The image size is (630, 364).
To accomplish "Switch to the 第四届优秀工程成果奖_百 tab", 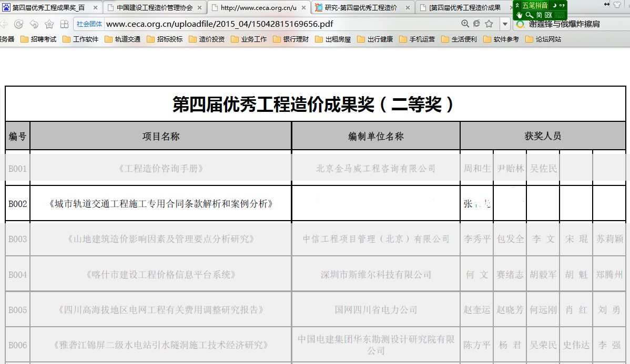I will (x=48, y=7).
